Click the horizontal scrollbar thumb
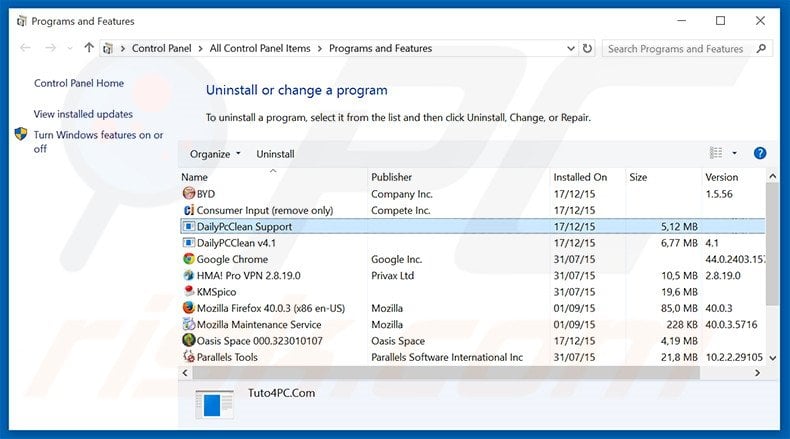 (x=446, y=373)
